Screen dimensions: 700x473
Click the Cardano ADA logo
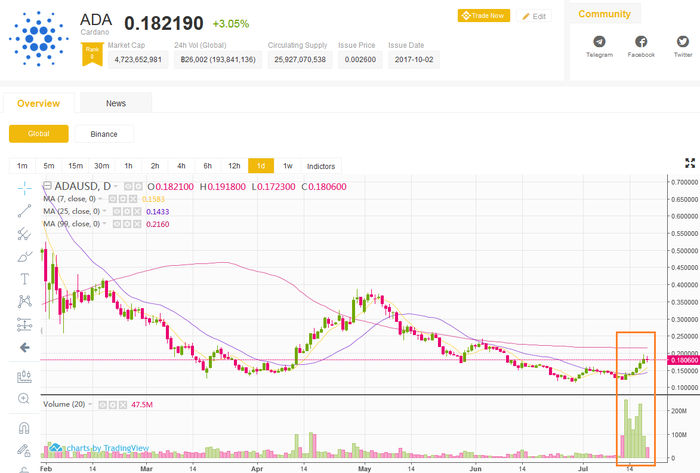39,39
